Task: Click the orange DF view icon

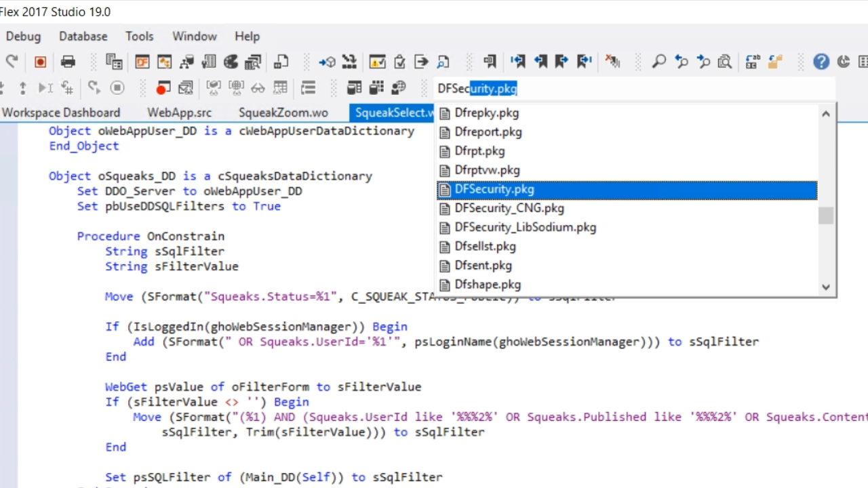Action: click(x=142, y=62)
